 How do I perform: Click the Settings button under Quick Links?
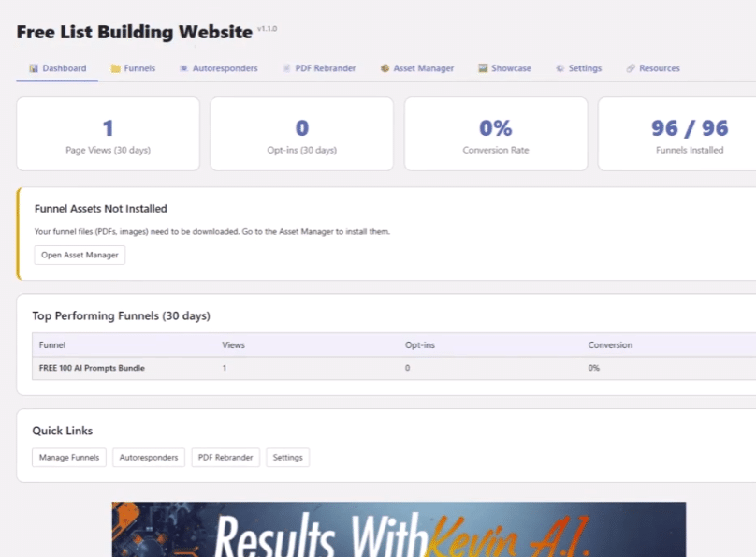click(287, 458)
